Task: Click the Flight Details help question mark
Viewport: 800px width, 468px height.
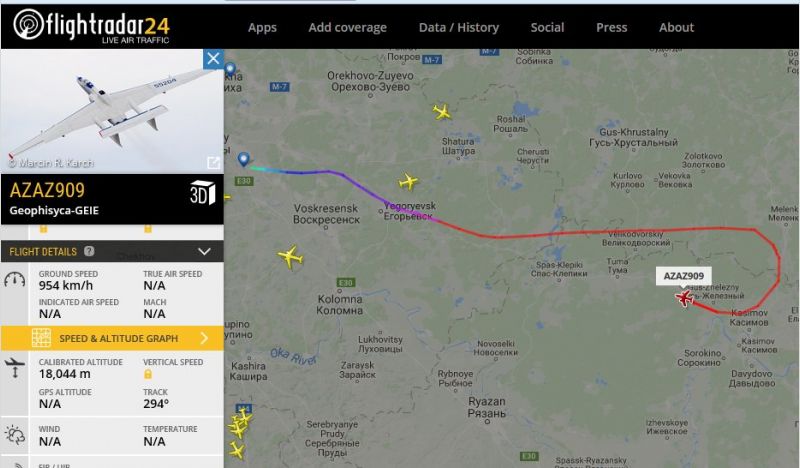Action: (89, 251)
